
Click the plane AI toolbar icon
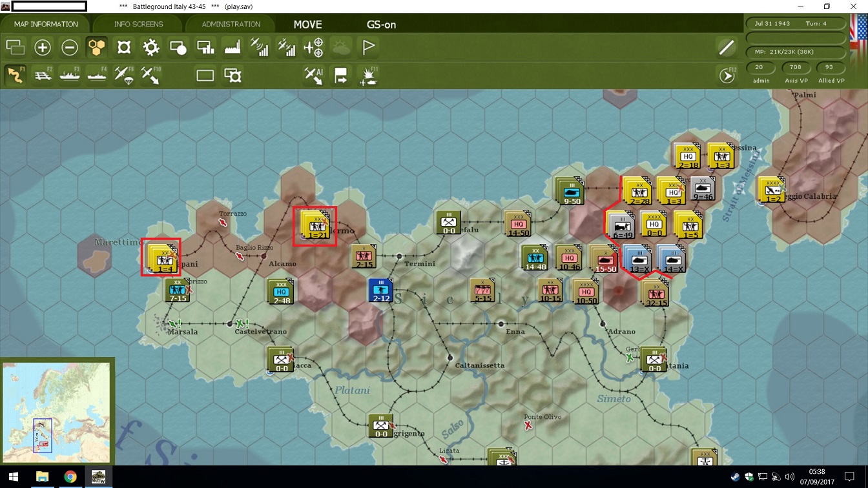click(314, 76)
